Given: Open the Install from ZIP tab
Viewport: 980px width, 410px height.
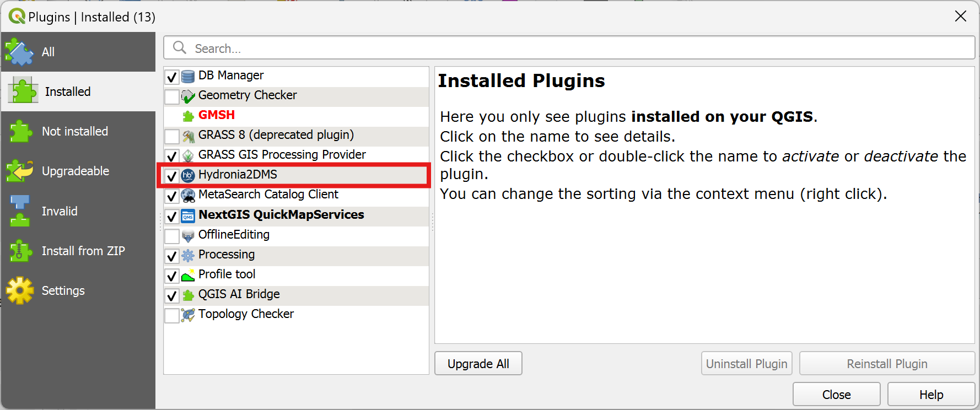Looking at the screenshot, I should point(78,251).
